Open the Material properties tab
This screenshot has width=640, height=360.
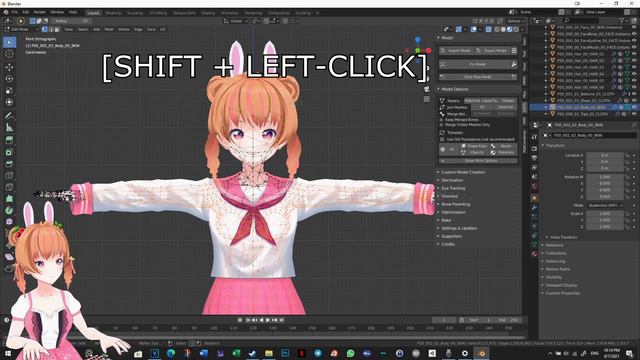click(x=534, y=253)
